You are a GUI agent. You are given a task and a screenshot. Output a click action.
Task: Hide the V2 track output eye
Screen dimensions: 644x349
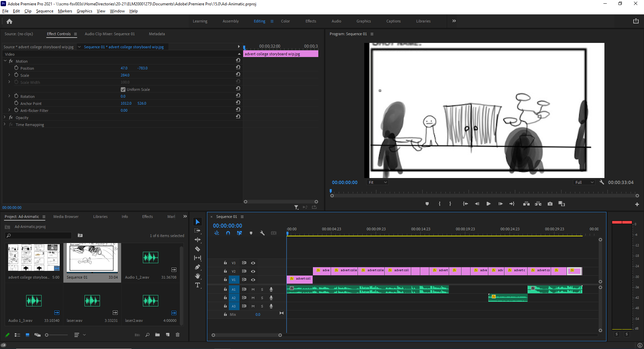[x=253, y=271]
